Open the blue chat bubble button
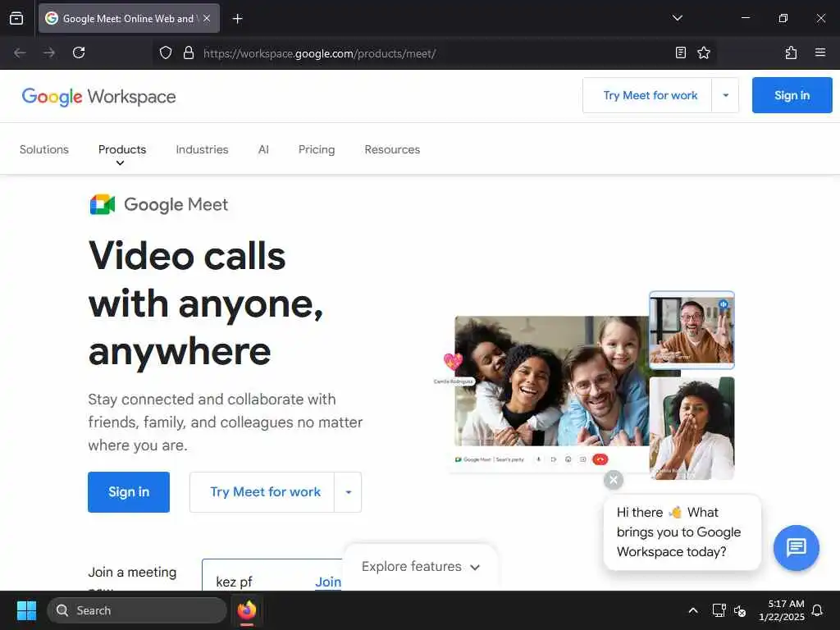The image size is (840, 630). [796, 547]
